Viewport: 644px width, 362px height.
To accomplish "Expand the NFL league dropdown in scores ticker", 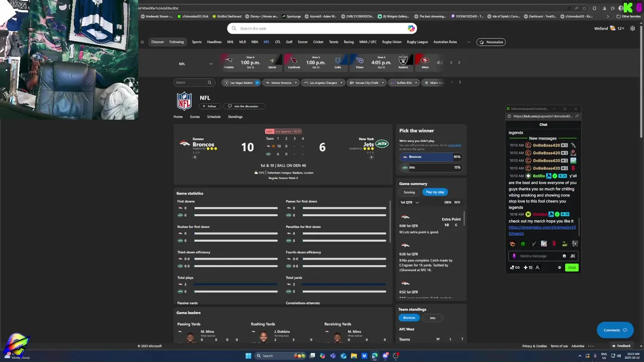I will pyautogui.click(x=211, y=64).
